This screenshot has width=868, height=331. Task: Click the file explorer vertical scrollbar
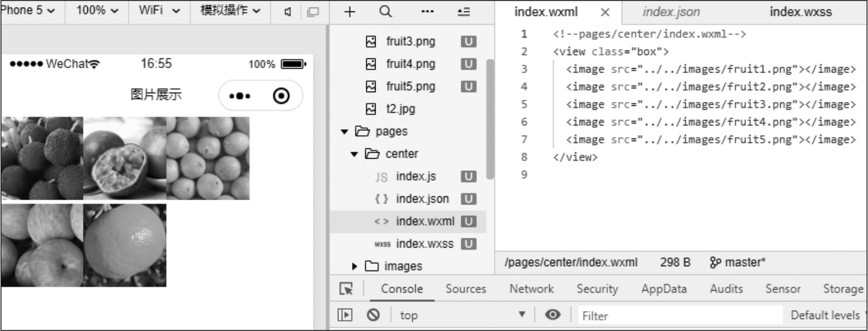coord(490,119)
